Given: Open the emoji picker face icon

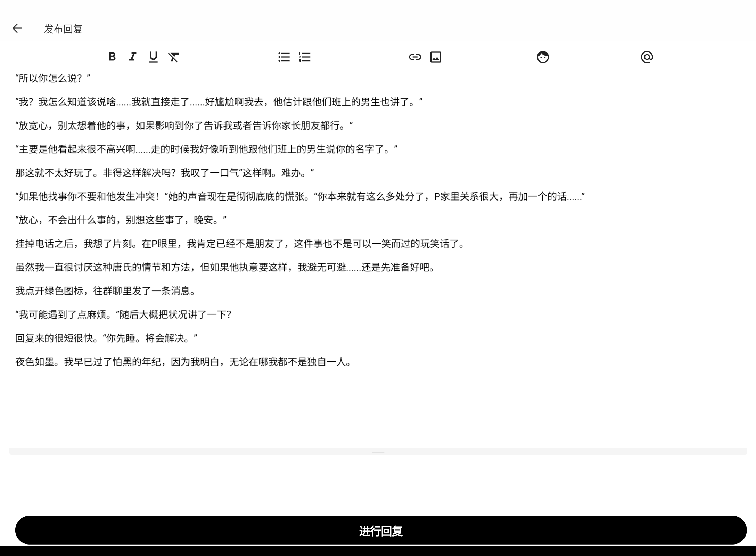Looking at the screenshot, I should pos(543,57).
